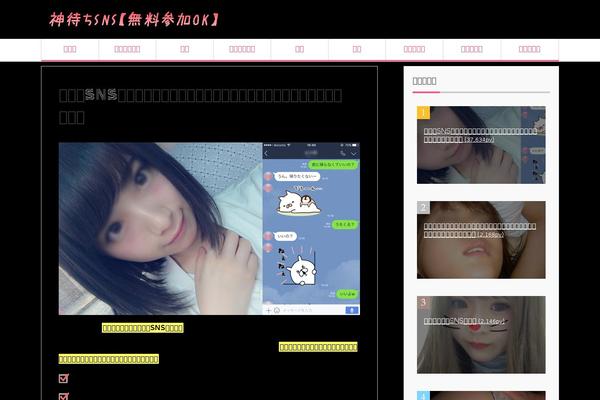Open the main article photo with chat screenshot
This screenshot has height=400, width=600.
pyautogui.click(x=209, y=229)
